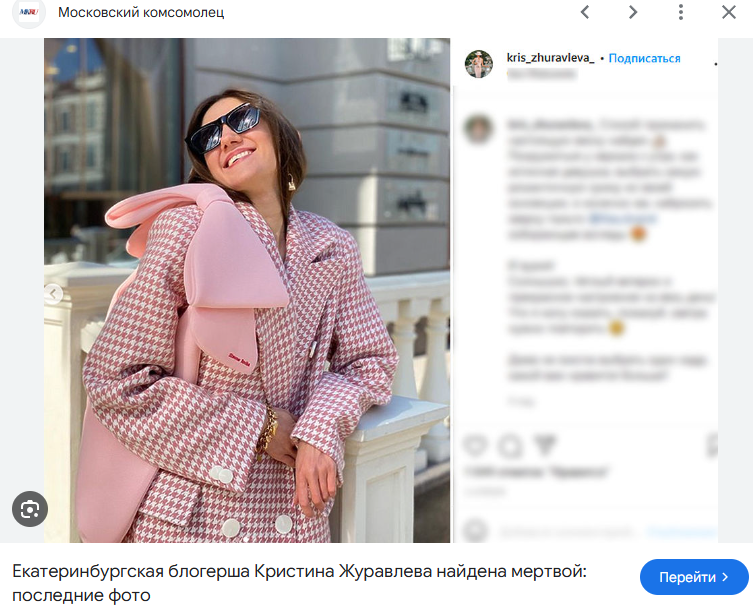753x608 pixels.
Task: Go to next image with right chevron
Action: pos(633,12)
